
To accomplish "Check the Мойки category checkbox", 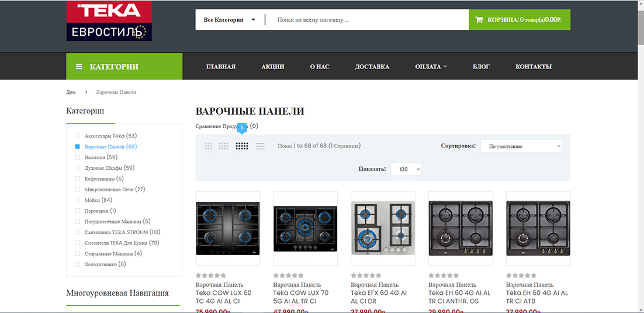I will point(77,200).
